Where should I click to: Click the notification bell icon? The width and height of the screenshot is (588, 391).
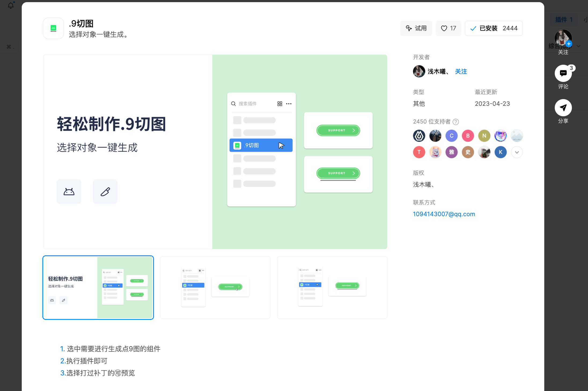coord(11,5)
